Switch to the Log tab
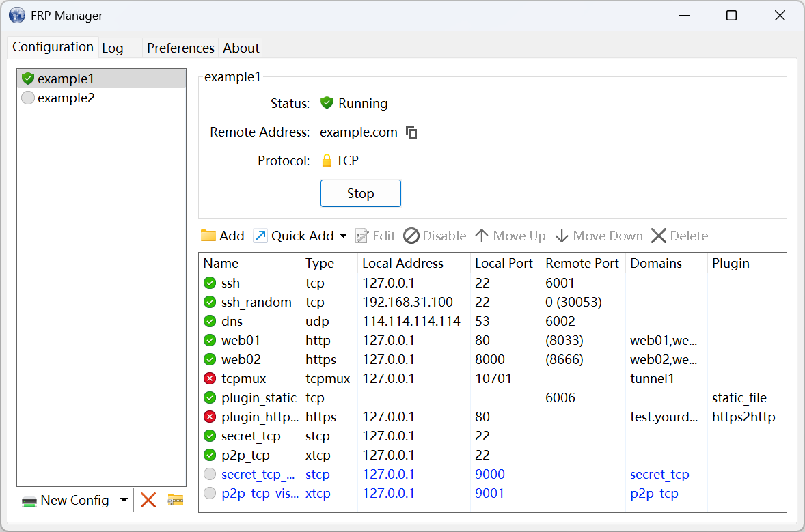Screen dimensions: 805x532 point(112,48)
